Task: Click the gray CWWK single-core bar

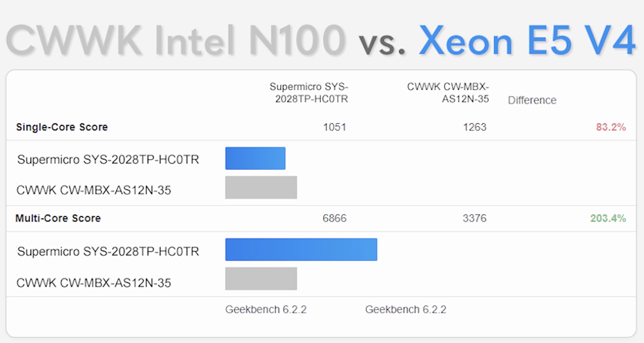Action: (x=261, y=187)
